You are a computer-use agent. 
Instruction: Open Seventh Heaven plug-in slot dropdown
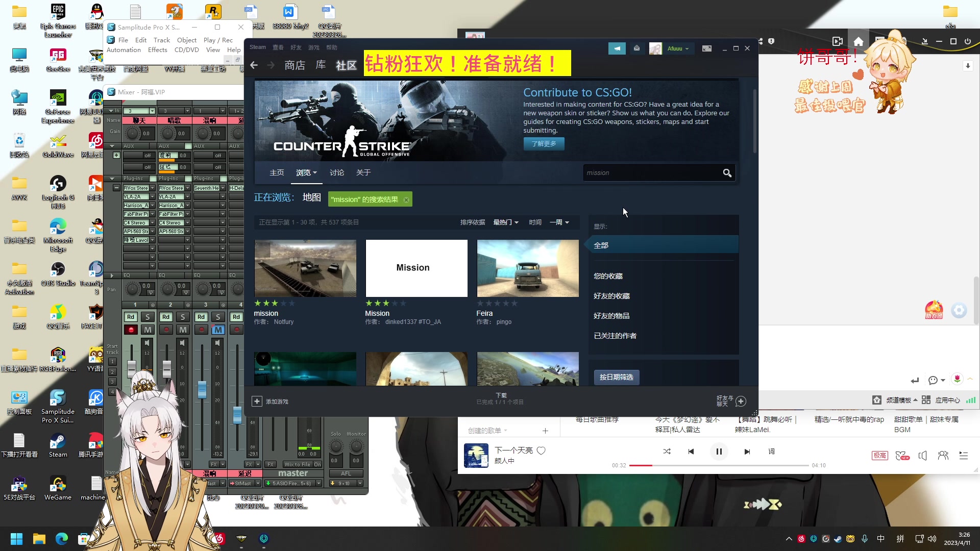pos(223,188)
